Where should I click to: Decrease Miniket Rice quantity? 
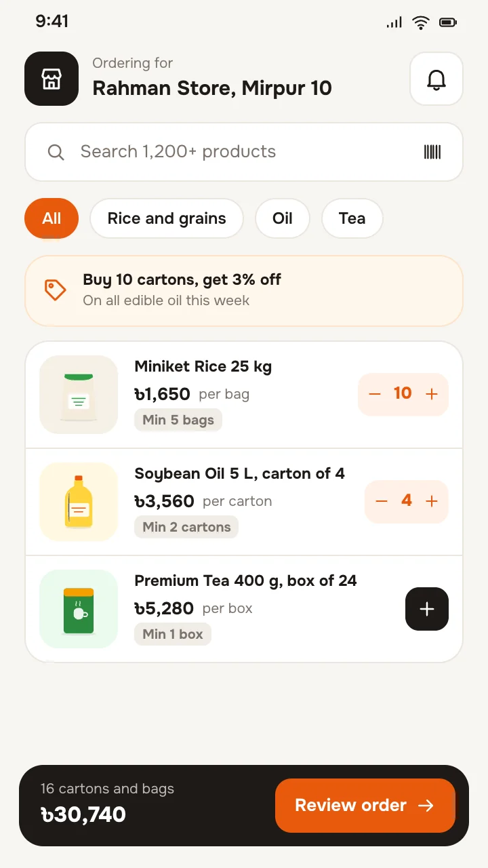[375, 394]
